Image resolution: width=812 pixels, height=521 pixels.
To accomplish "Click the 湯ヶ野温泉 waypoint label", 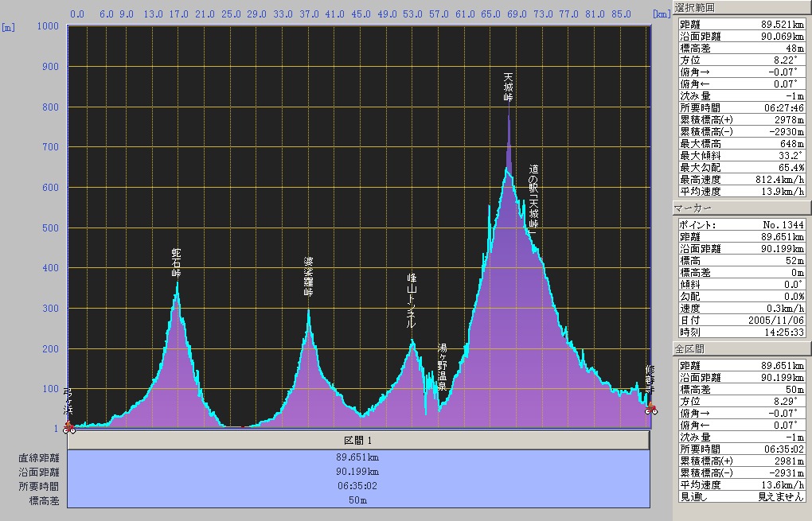I will pyautogui.click(x=443, y=366).
